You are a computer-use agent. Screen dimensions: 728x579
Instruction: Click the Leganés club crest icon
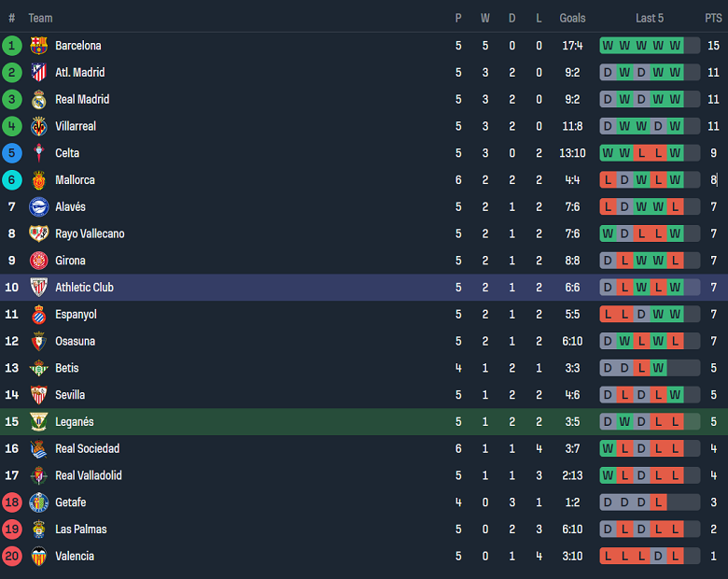click(x=38, y=422)
